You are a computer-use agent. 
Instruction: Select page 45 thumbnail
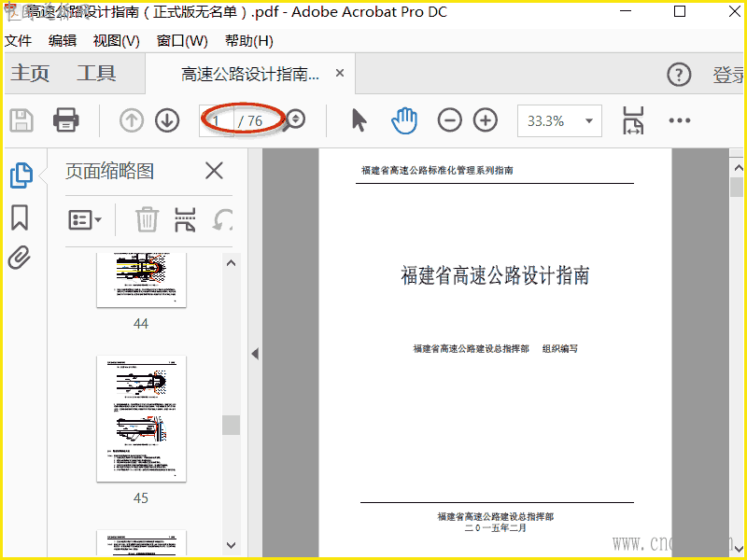(x=142, y=418)
